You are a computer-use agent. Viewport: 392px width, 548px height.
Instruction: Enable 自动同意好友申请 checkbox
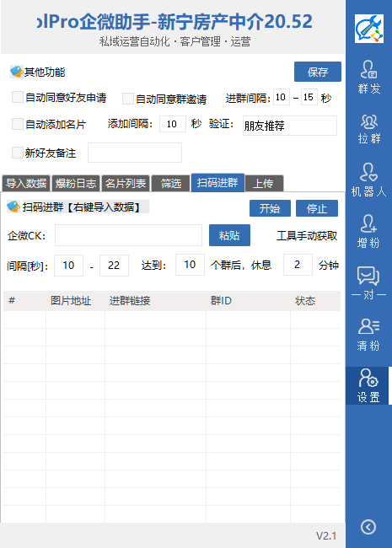point(18,97)
